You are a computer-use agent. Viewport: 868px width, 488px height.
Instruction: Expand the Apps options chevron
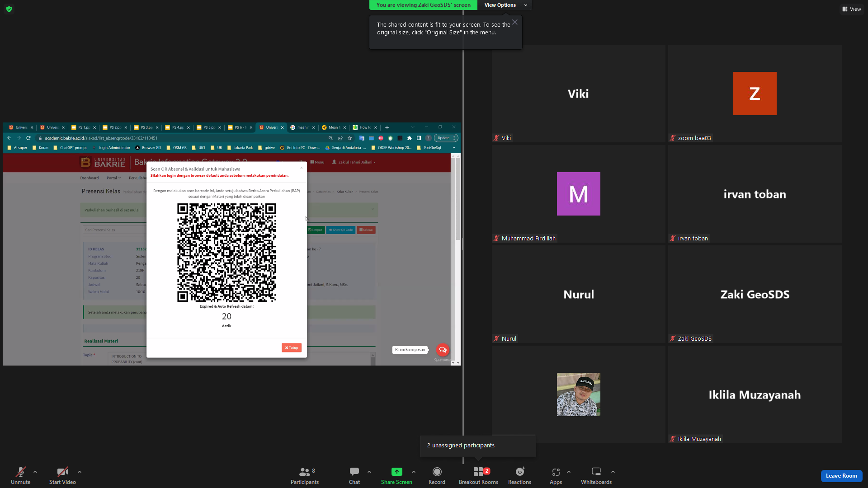coord(569,472)
